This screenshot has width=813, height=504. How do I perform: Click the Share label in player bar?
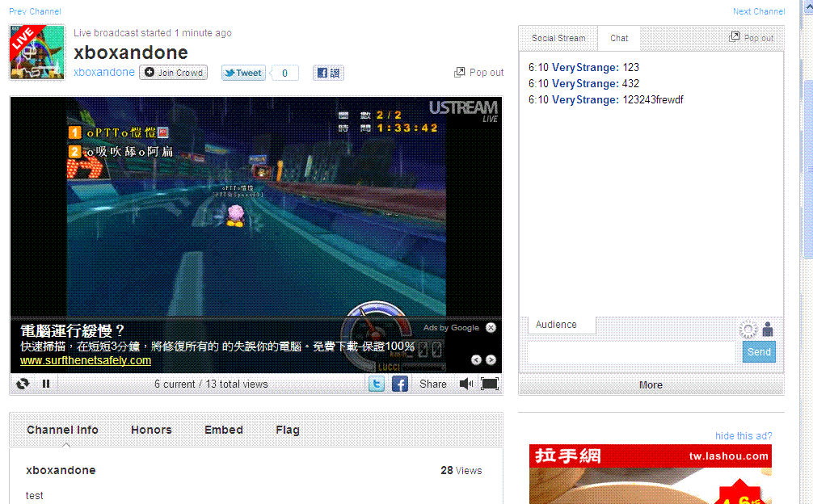click(433, 384)
